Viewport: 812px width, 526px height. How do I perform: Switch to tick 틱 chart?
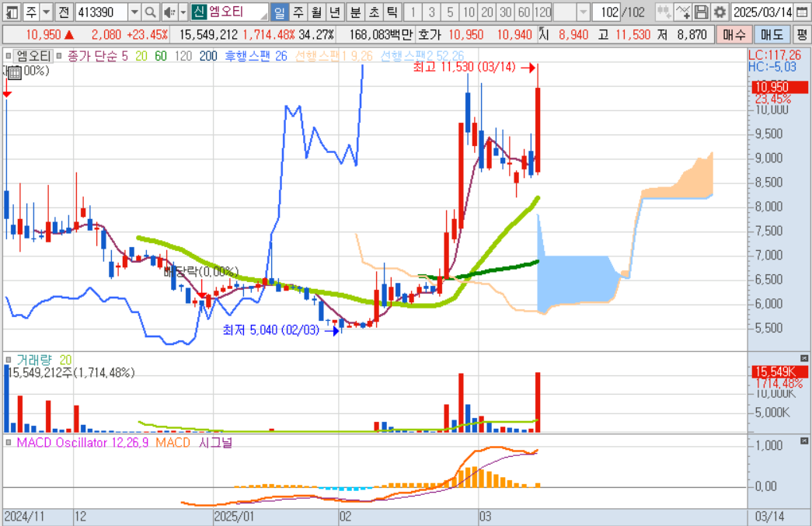392,12
